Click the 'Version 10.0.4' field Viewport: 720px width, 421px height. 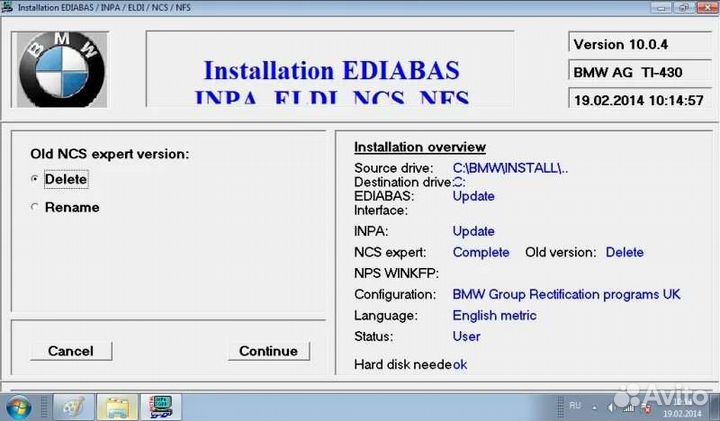coord(640,44)
